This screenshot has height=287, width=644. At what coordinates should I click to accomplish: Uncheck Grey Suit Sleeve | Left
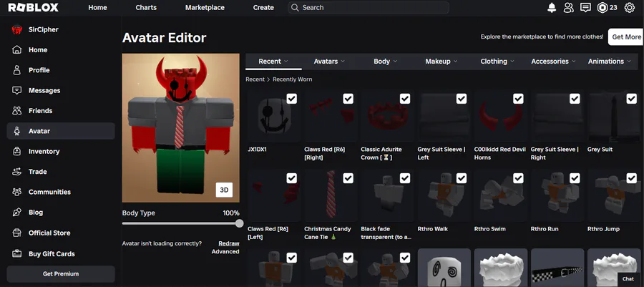[x=462, y=99]
